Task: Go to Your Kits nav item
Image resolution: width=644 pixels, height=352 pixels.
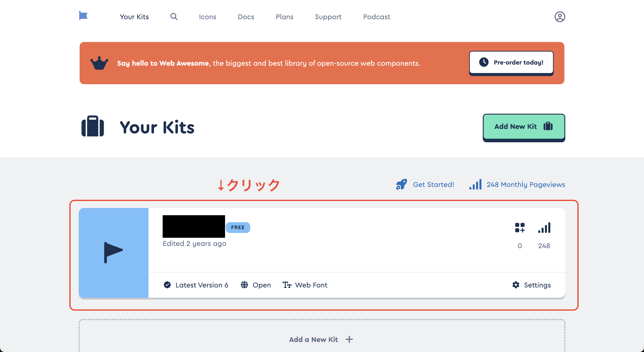Action: click(134, 17)
